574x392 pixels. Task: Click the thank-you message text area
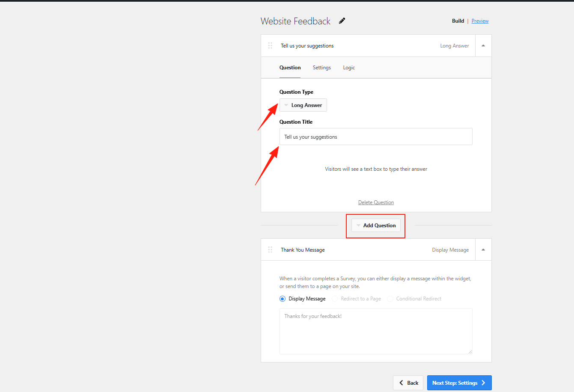(x=376, y=331)
